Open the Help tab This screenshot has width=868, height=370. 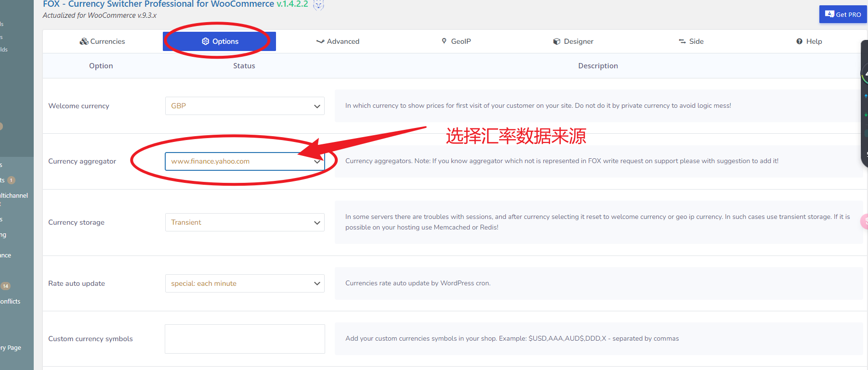[x=809, y=41]
